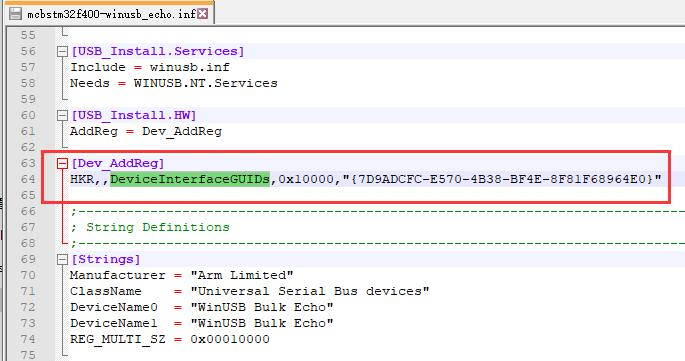Collapse the [Strings] section fold marker
The height and width of the screenshot is (361, 685).
tap(62, 260)
